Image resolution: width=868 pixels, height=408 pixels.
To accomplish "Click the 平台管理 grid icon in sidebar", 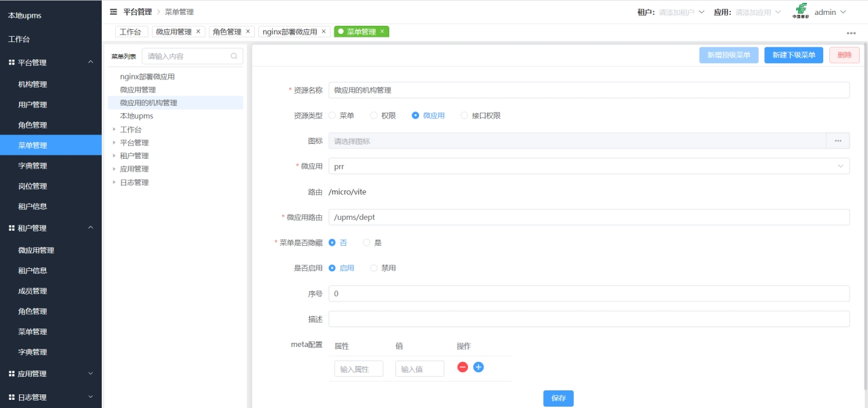I will click(12, 62).
